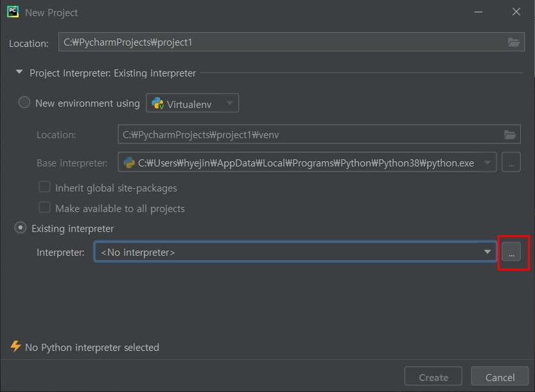Open the No interpreter dropdown
The image size is (535, 392).
(295, 252)
